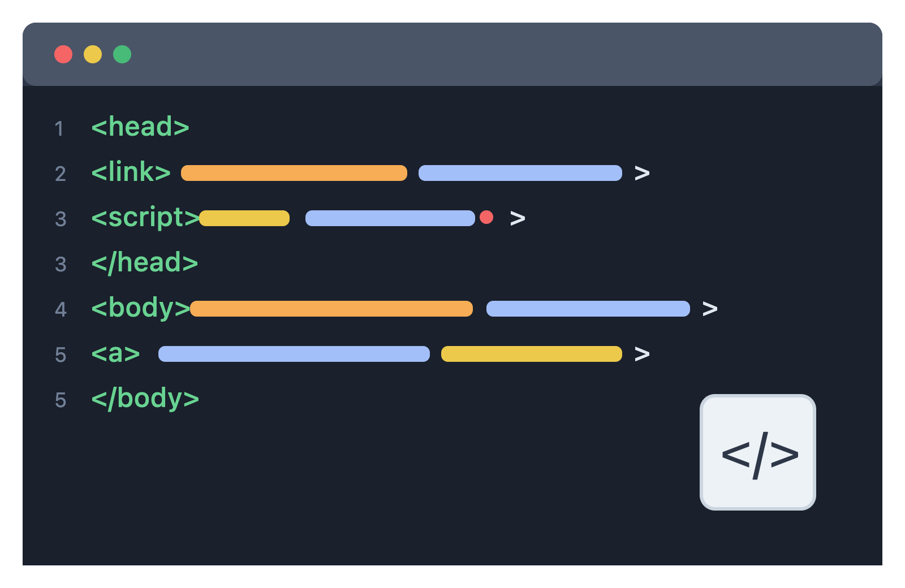Select the closing </body> tag

pos(145,399)
